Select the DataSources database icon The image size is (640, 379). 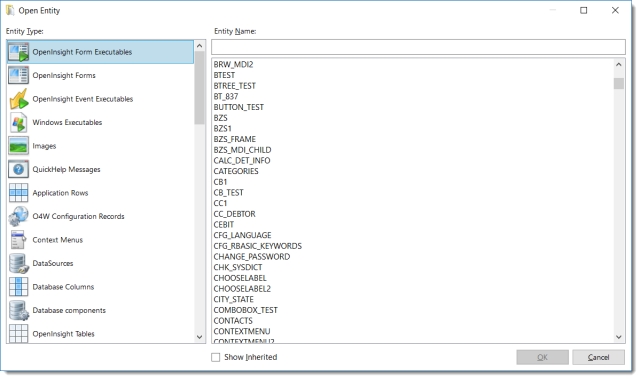click(x=19, y=263)
